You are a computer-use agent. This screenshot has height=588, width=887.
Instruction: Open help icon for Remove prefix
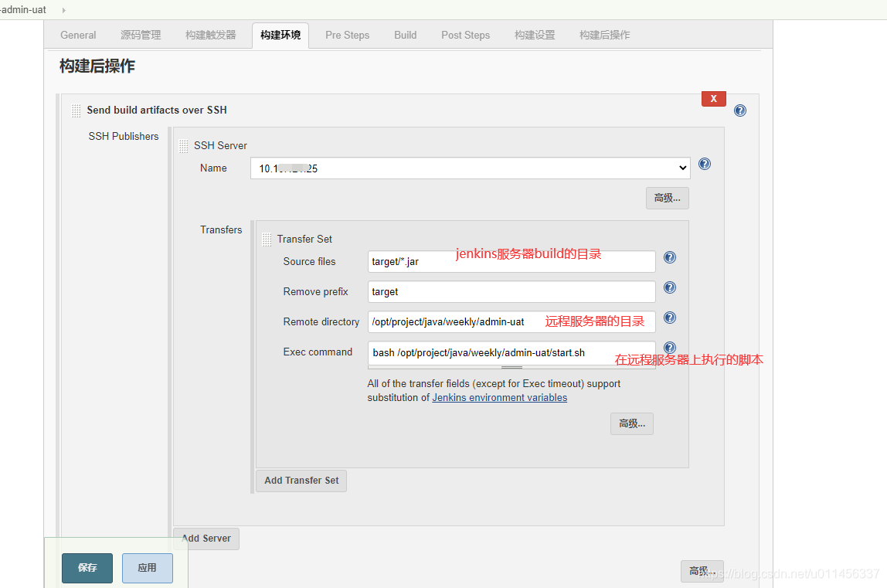point(670,287)
